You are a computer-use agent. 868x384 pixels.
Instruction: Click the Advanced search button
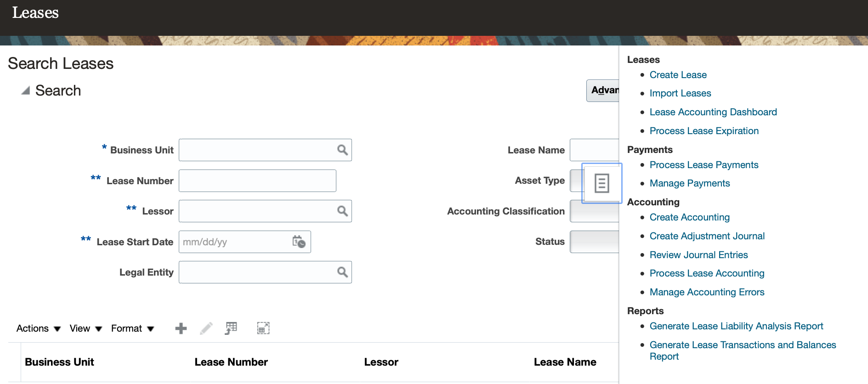(603, 90)
